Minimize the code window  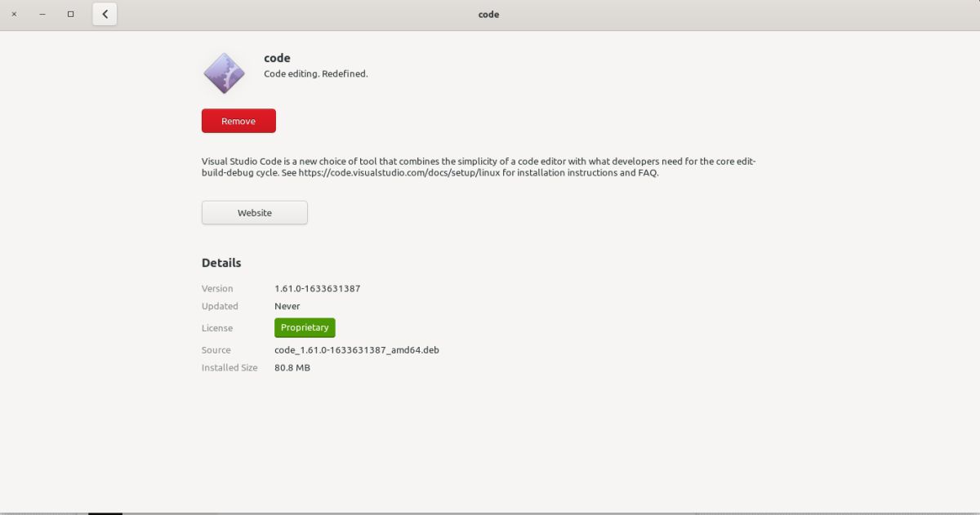(42, 14)
